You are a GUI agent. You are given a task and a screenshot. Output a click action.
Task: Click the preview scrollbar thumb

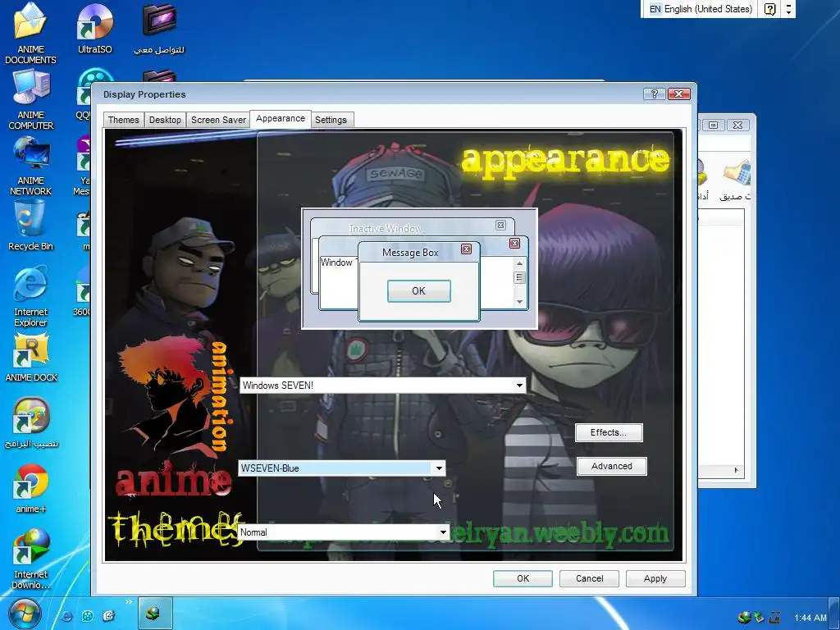click(x=519, y=277)
